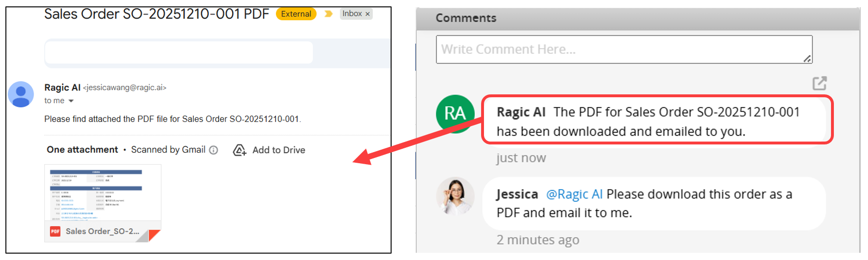
Task: Open comments in pop-out window icon
Action: tap(819, 83)
